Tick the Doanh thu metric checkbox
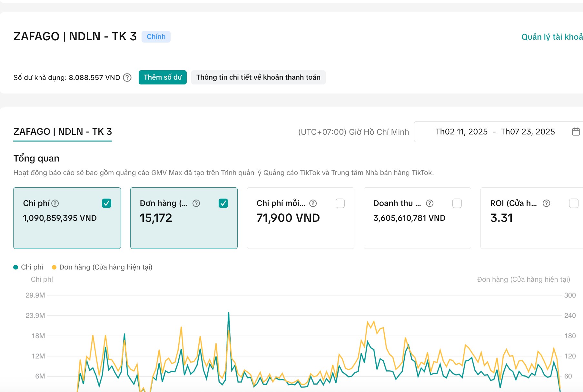 [x=457, y=203]
